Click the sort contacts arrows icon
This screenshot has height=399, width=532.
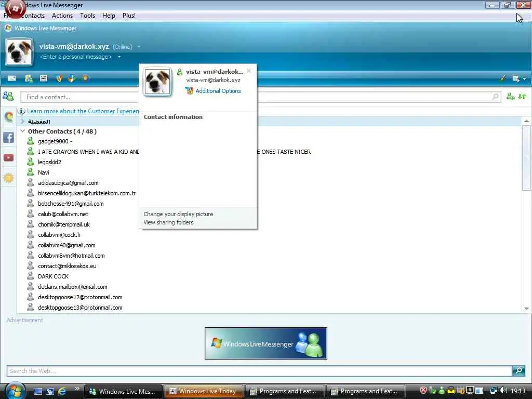[x=522, y=97]
